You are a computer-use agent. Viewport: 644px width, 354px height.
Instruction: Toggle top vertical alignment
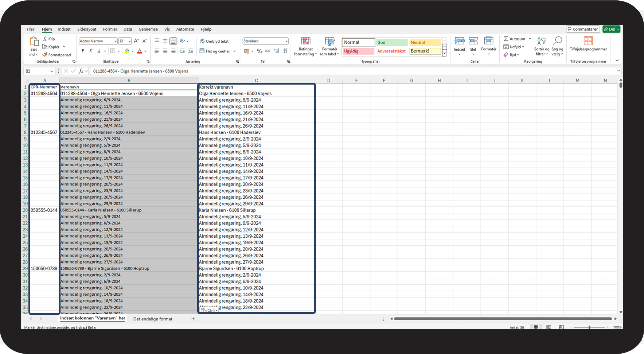[x=157, y=41]
